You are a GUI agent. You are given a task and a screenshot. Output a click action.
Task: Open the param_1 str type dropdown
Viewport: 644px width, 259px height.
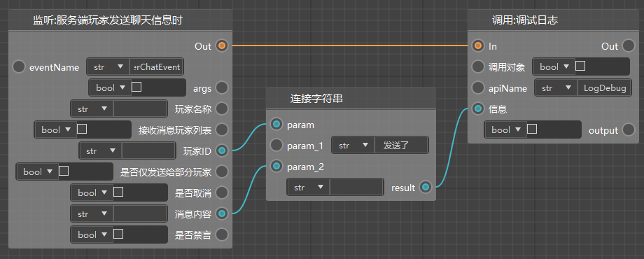353,146
